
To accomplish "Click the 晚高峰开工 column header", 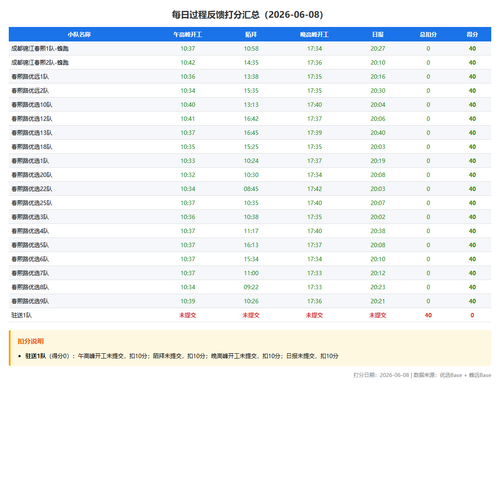I will 314,34.
